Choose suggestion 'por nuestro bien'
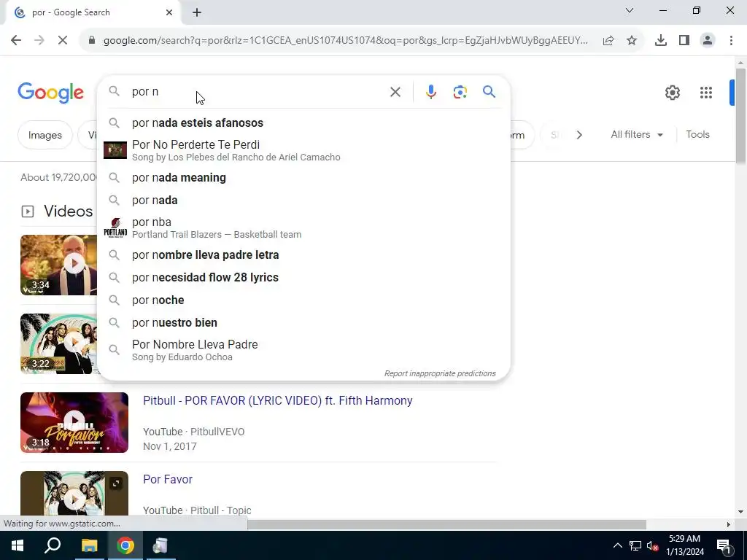The image size is (747, 560). [x=303, y=322]
